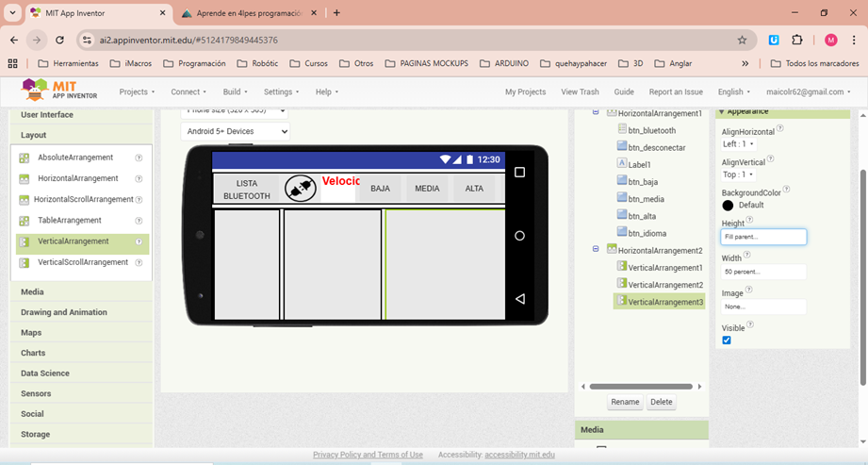Click the help icon beside BackgroundColor property

787,189
